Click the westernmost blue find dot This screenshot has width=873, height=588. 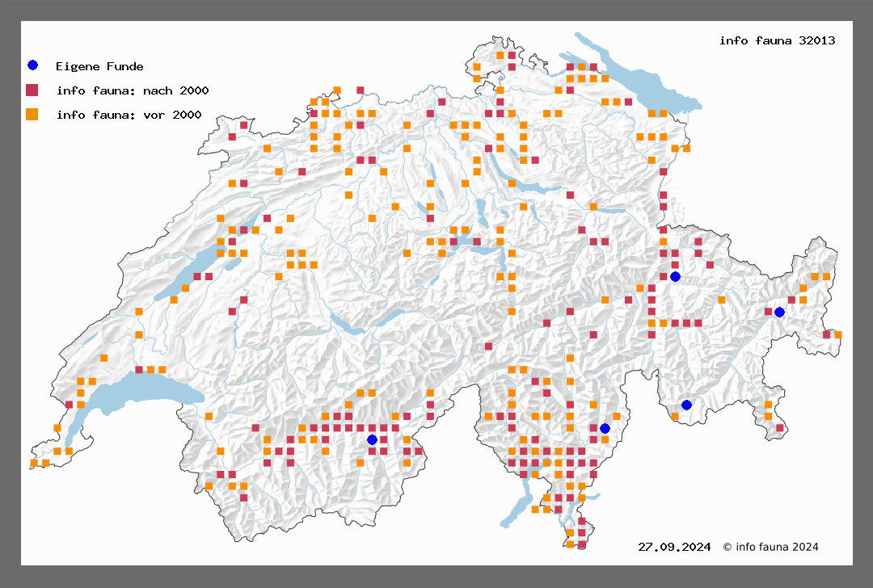[x=372, y=439]
